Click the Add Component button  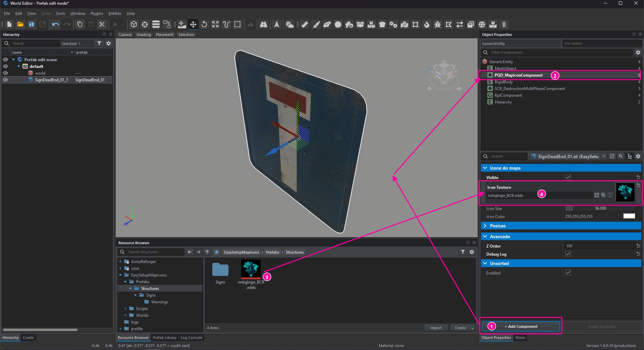pyautogui.click(x=521, y=326)
